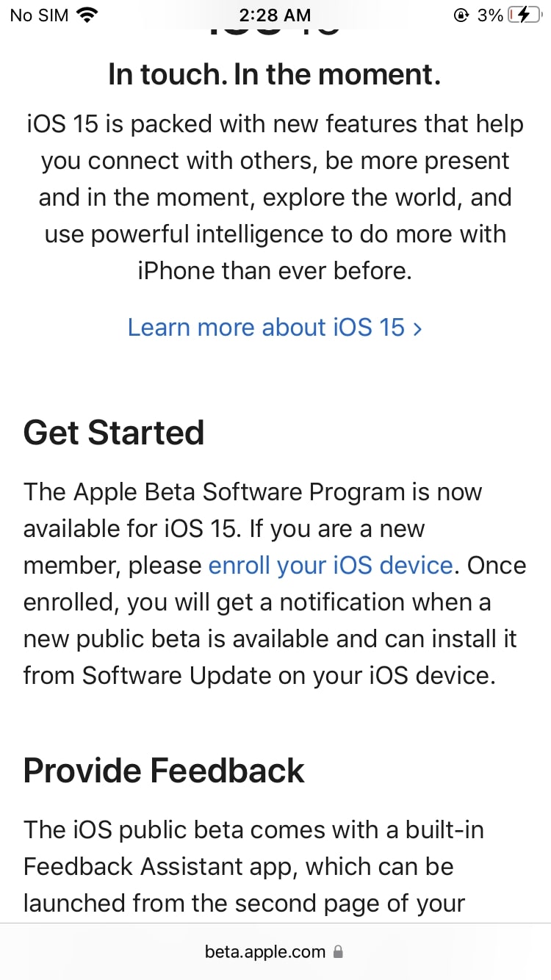551x980 pixels.
Task: Click the padlock icon beside beta.apple.com
Action: click(x=338, y=952)
